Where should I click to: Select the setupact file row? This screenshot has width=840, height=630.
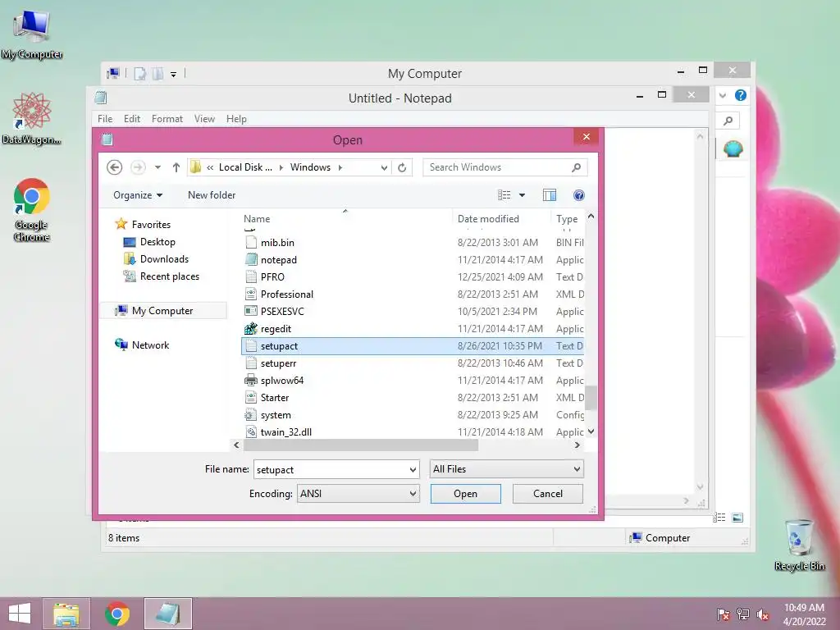413,346
